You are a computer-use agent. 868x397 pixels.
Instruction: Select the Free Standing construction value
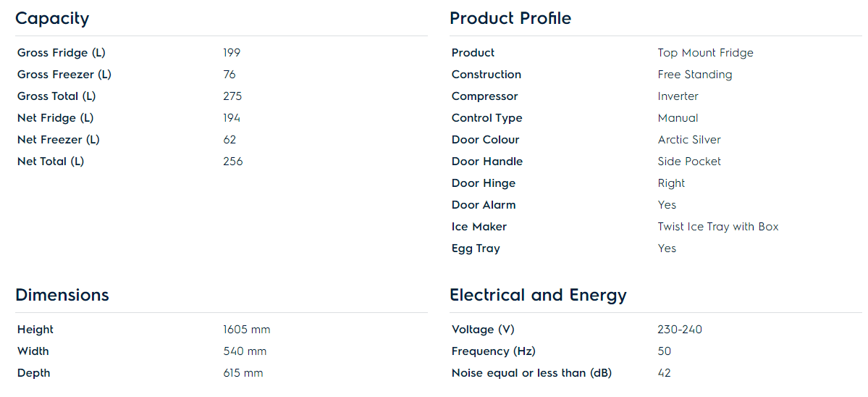pyautogui.click(x=694, y=75)
